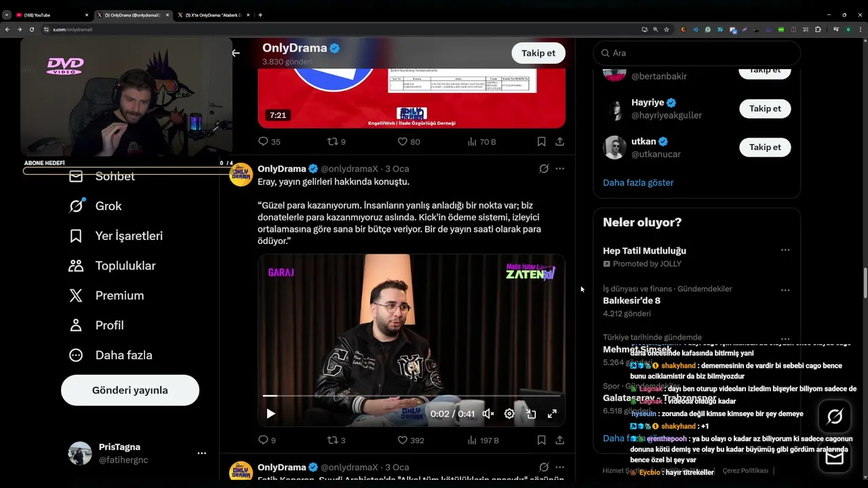Focus the Ara search field
The width and height of the screenshot is (868, 488).
click(x=697, y=53)
